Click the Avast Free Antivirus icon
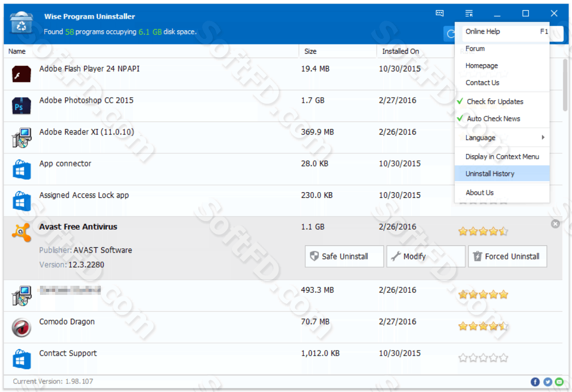This screenshot has height=392, width=572. (x=21, y=232)
